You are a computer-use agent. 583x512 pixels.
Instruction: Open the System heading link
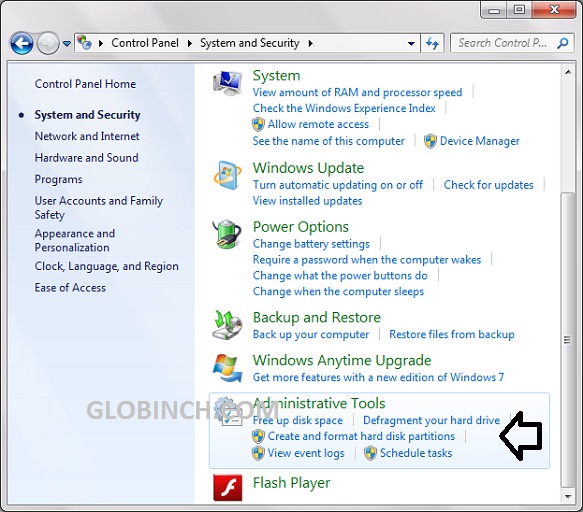tap(276, 75)
